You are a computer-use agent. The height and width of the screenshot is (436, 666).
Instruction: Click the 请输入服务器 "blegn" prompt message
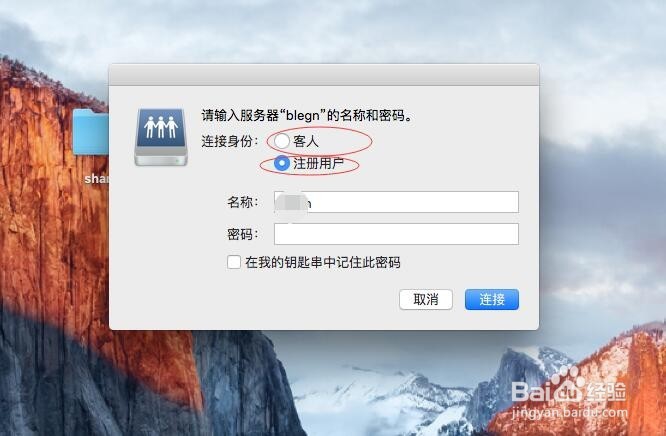click(307, 116)
